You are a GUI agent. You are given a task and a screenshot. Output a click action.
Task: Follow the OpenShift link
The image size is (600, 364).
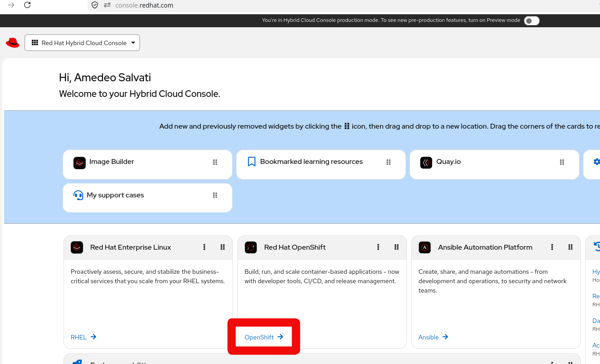click(x=264, y=337)
